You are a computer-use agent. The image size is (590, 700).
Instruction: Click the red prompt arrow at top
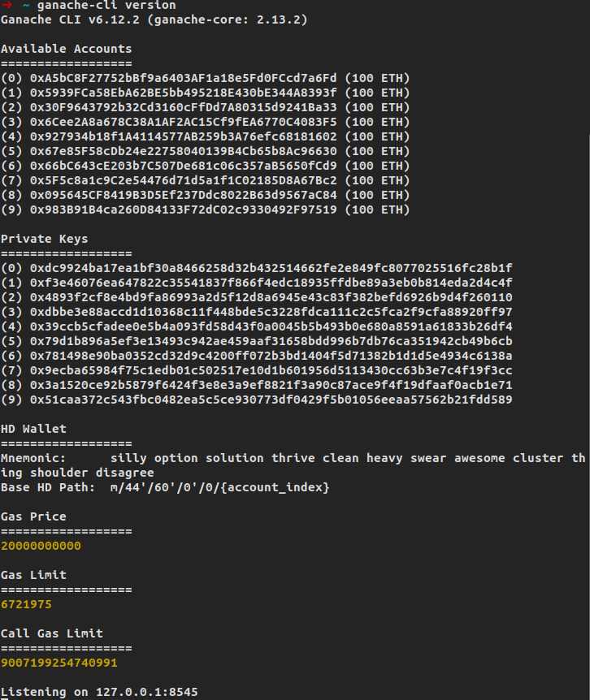click(7, 5)
